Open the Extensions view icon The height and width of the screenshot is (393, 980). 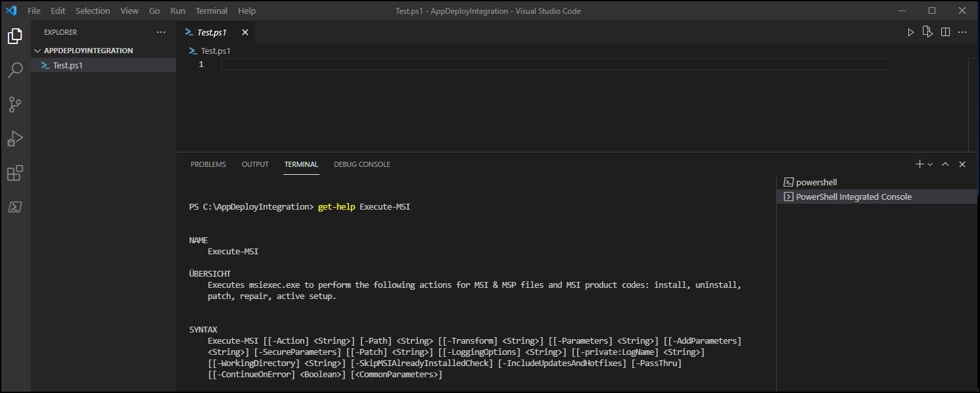(14, 173)
